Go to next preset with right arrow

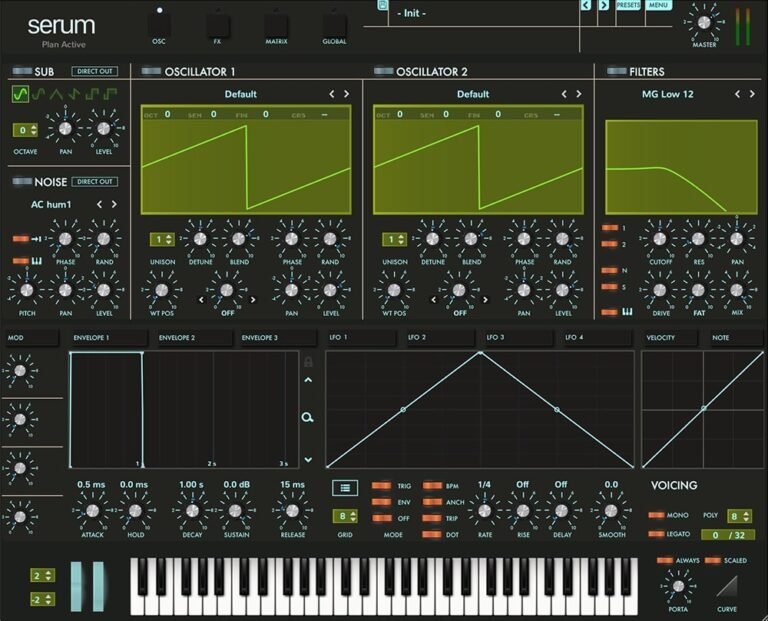pyautogui.click(x=604, y=5)
